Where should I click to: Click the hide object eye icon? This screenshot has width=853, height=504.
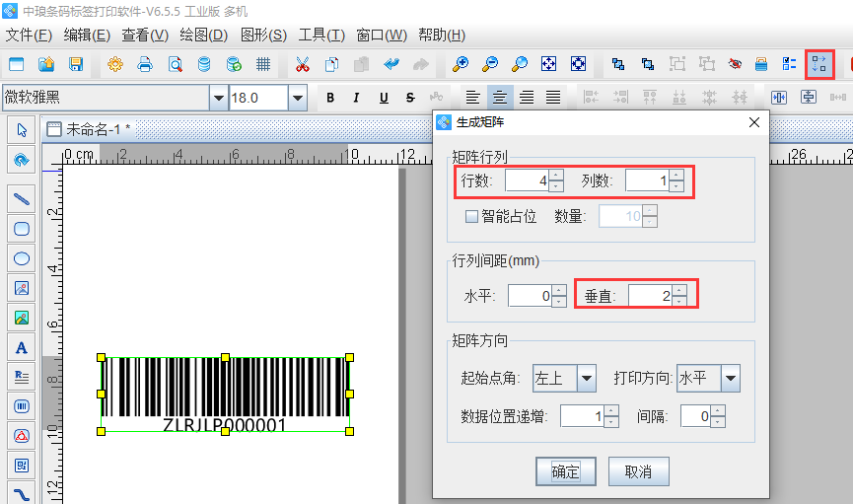[x=735, y=64]
